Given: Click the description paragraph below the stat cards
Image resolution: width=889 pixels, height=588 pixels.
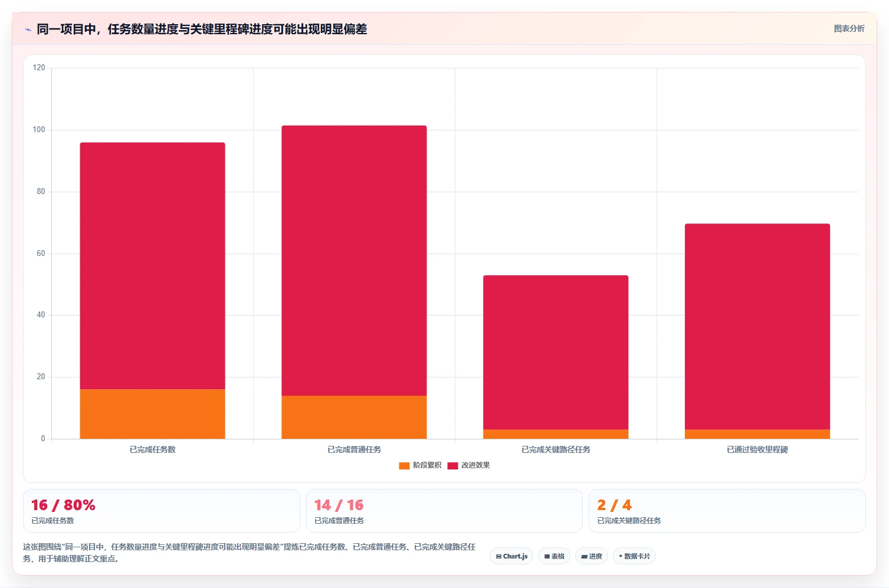Looking at the screenshot, I should (249, 553).
